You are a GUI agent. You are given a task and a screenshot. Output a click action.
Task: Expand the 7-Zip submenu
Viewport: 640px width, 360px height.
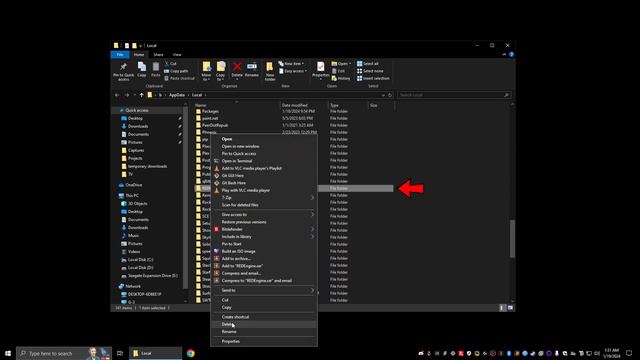tap(264, 198)
